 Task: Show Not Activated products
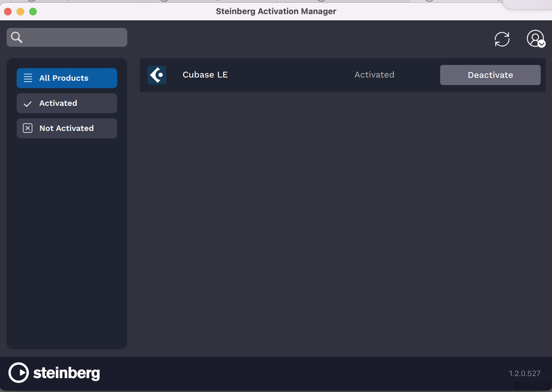[67, 128]
